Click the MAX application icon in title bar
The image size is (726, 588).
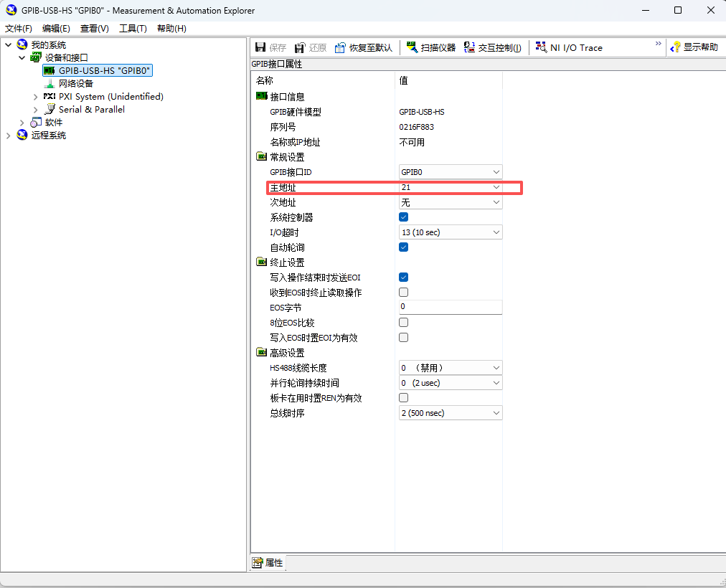[x=11, y=10]
